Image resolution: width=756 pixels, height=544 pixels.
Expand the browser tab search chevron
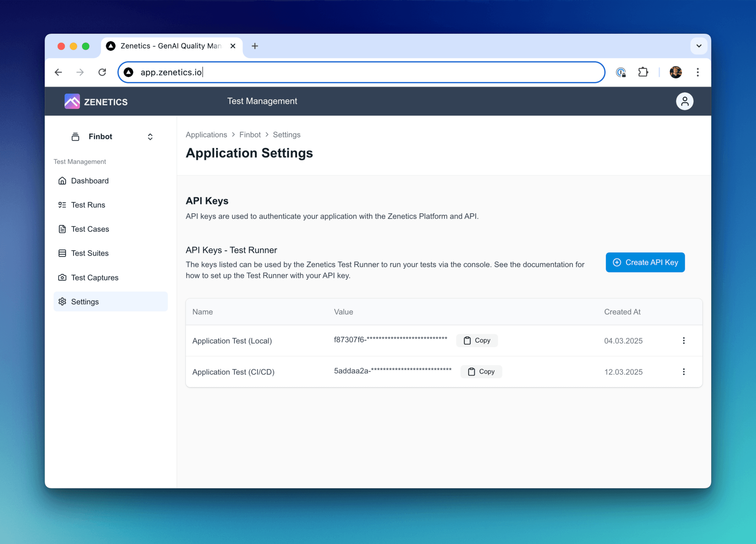(x=699, y=46)
